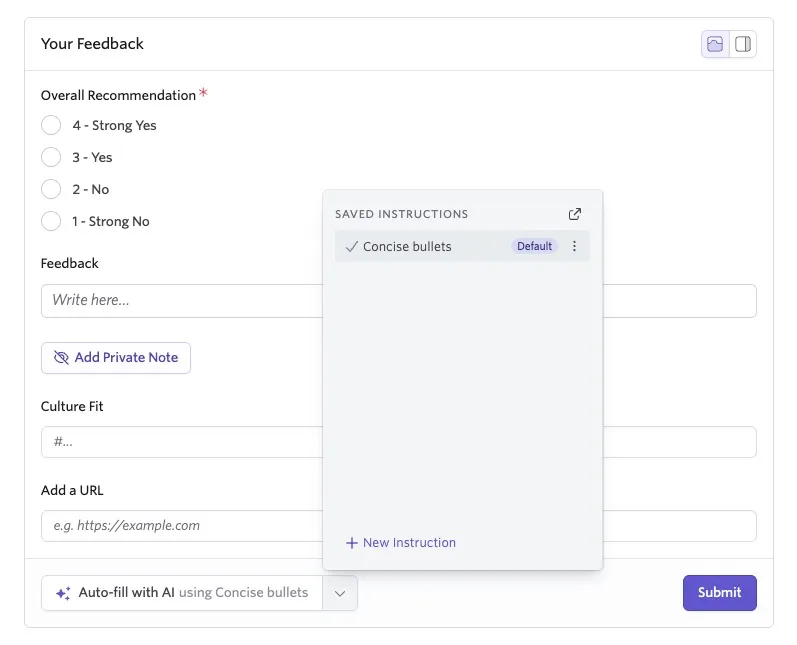797x645 pixels.
Task: Click the plus icon beside New Instruction
Action: 352,543
